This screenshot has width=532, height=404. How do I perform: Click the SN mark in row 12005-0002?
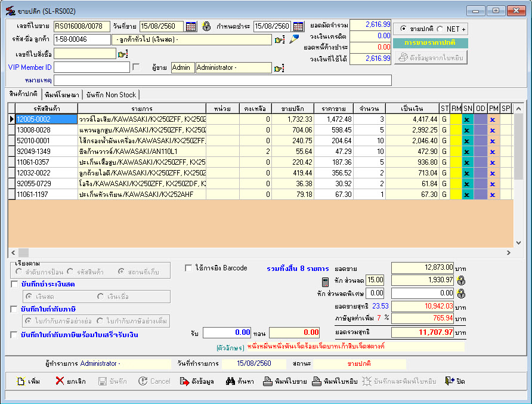(467, 119)
